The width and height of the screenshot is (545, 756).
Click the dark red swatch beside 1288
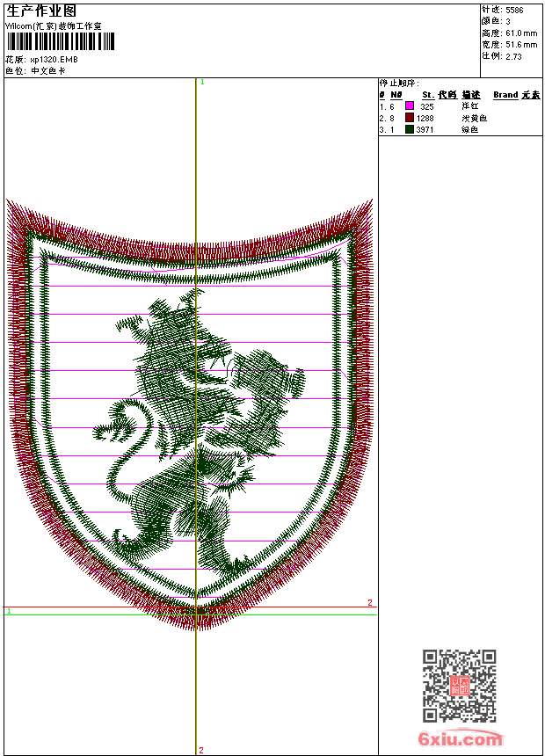point(410,117)
